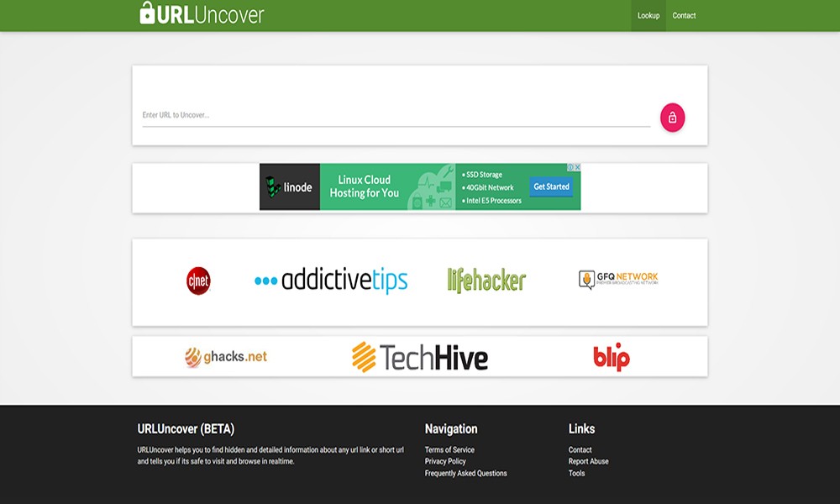This screenshot has height=504, width=840.
Task: Click the CNET red circle logo
Action: pyautogui.click(x=198, y=281)
